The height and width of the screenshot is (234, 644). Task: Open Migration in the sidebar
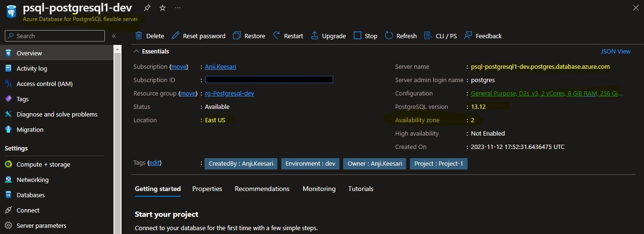[x=30, y=129]
